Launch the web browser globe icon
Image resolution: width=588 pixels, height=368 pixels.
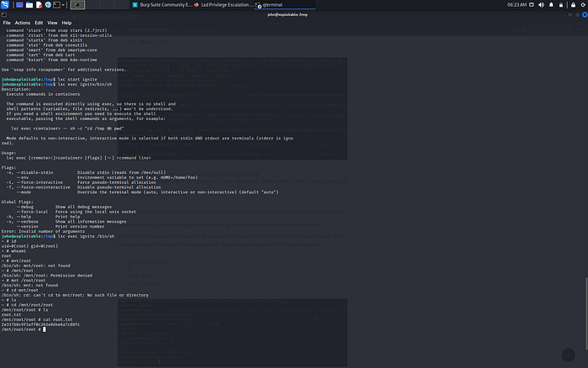[48, 5]
